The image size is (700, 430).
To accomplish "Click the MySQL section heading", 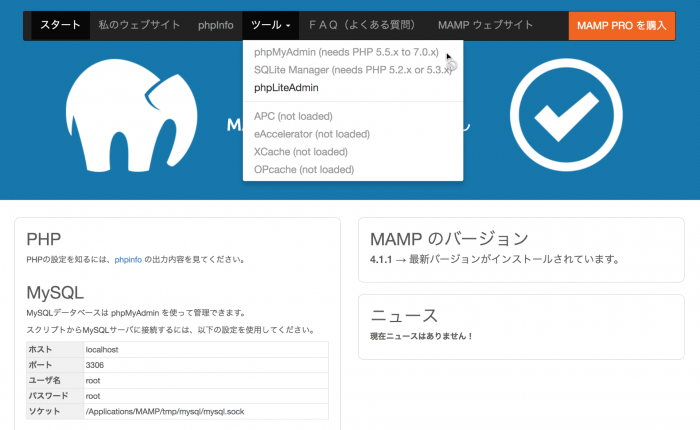I will pyautogui.click(x=55, y=293).
